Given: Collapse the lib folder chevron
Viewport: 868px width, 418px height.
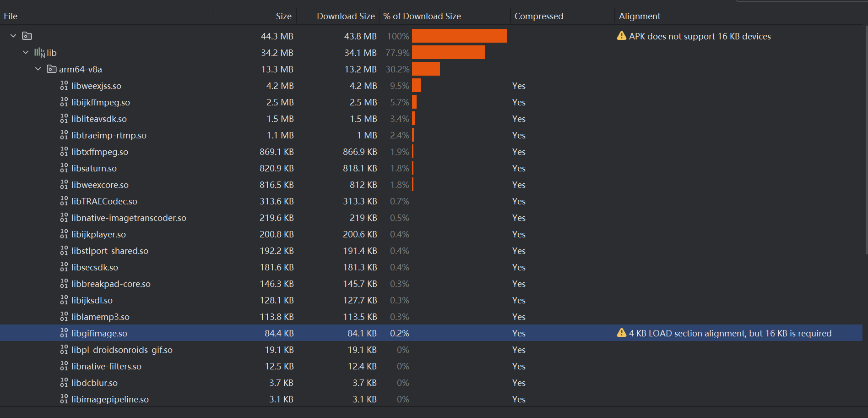Looking at the screenshot, I should (26, 53).
